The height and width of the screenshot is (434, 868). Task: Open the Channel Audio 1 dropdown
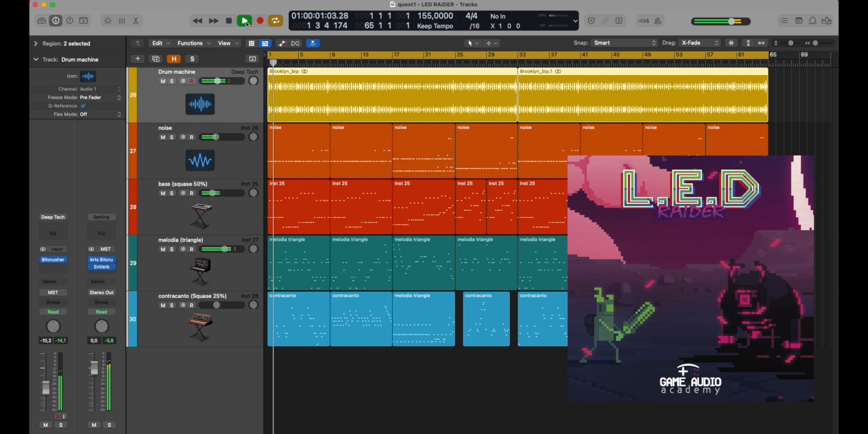pos(100,89)
